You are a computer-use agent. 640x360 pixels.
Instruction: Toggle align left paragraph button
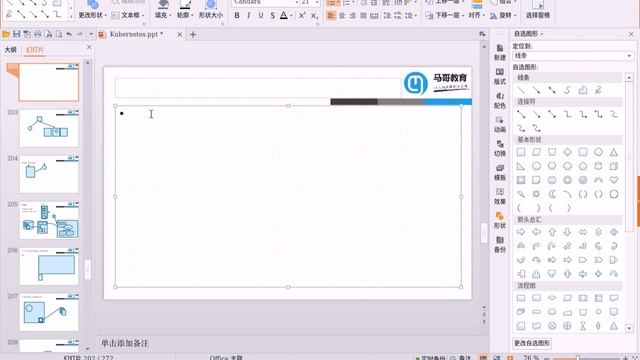[331, 16]
